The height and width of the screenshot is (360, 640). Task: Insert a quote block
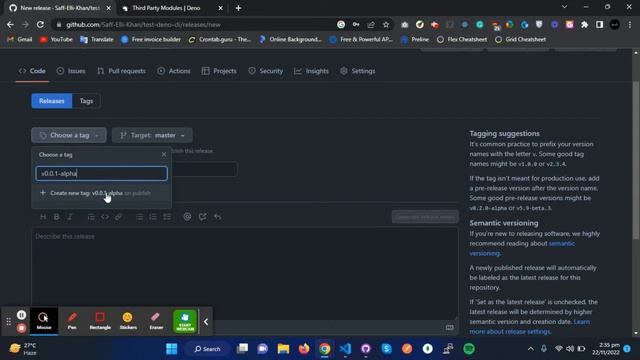(91, 217)
